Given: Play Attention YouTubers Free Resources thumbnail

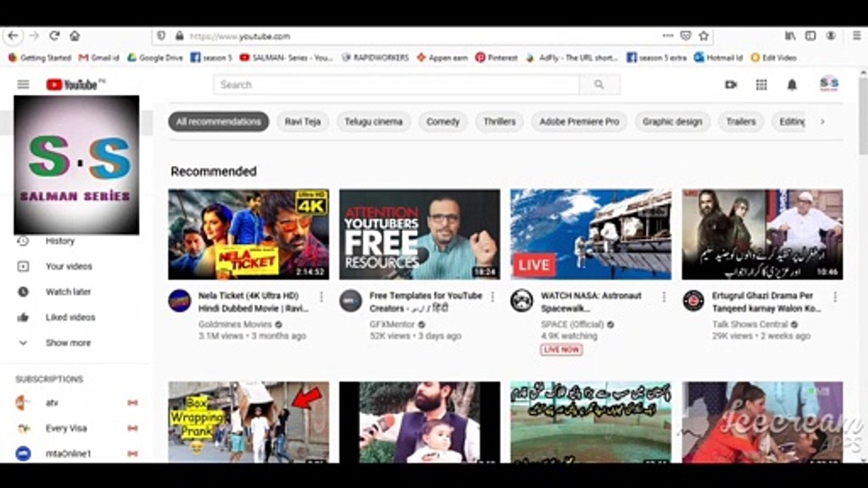Looking at the screenshot, I should tap(420, 235).
